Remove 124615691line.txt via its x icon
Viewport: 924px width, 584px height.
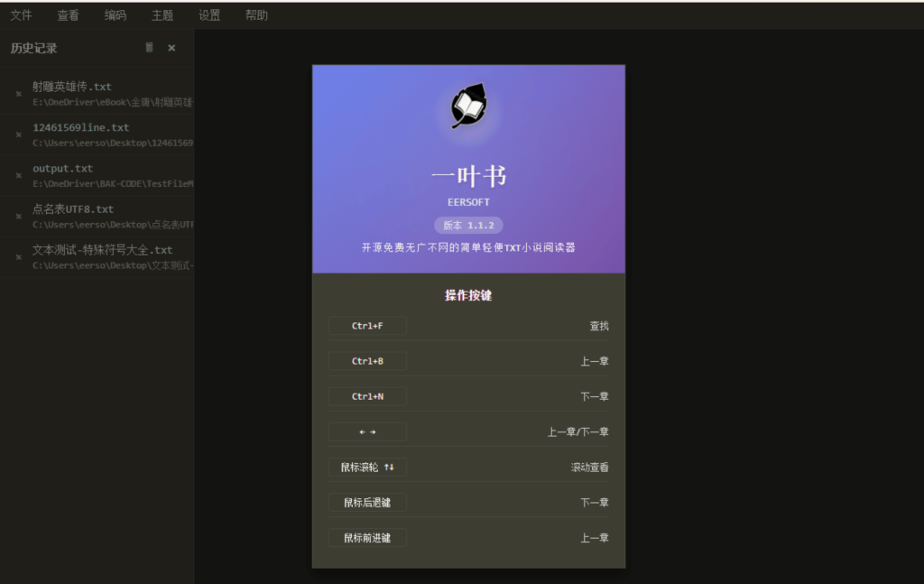point(17,134)
